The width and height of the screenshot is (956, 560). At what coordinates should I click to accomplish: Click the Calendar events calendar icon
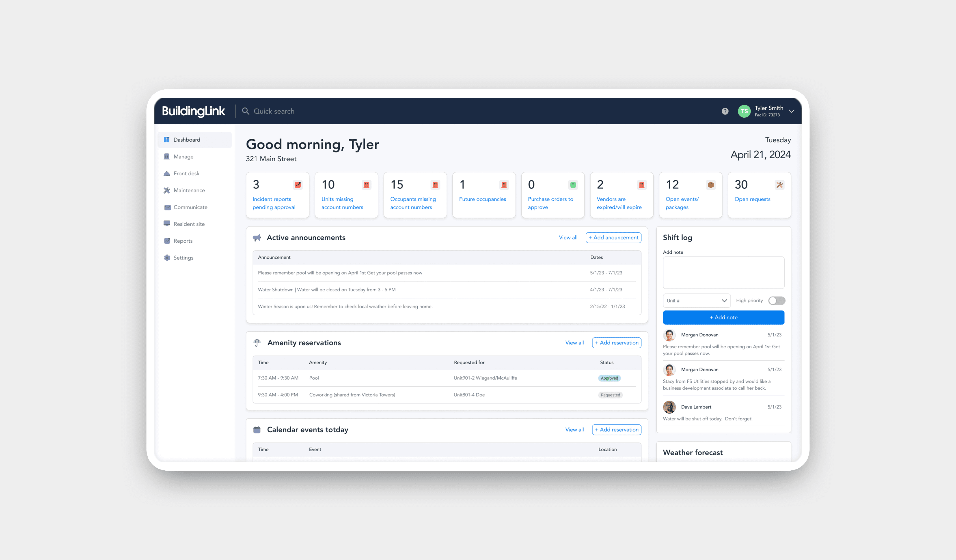(x=257, y=429)
